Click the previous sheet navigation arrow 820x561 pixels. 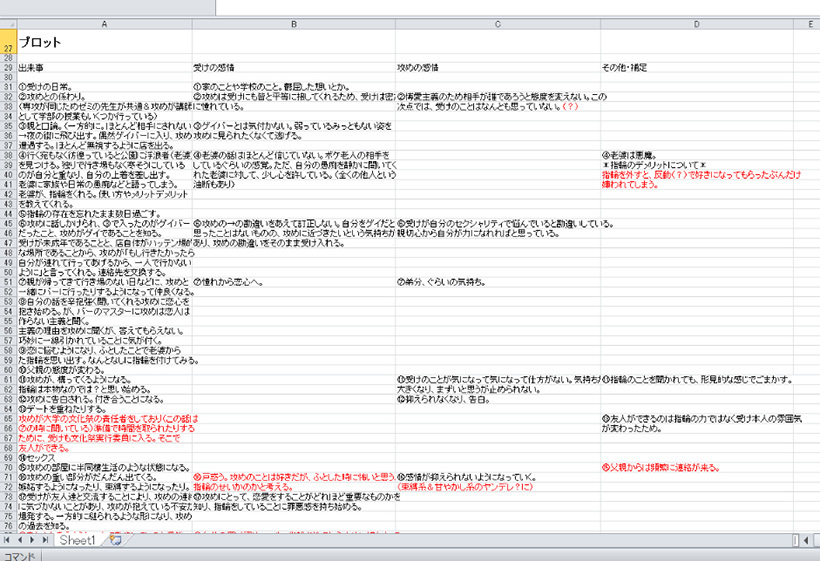pos(20,540)
